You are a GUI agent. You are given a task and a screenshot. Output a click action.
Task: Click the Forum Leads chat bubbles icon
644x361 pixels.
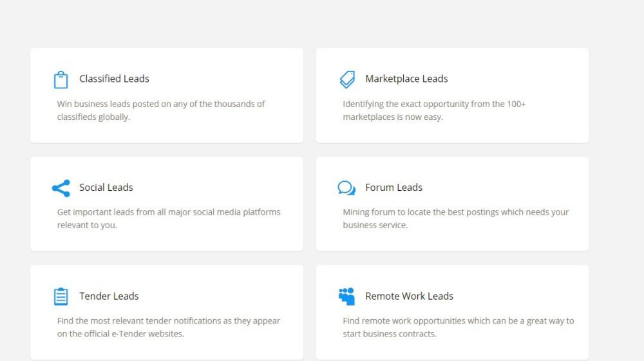[346, 188]
